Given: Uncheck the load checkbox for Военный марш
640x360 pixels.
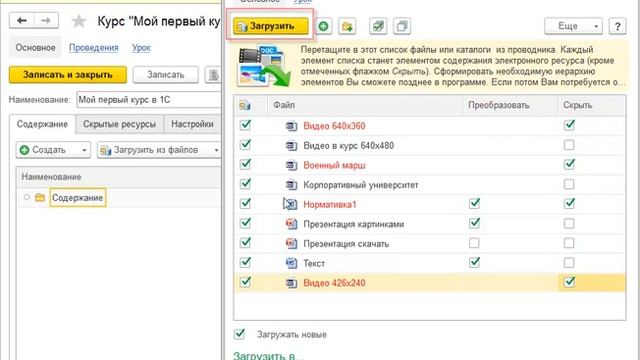Looking at the screenshot, I should 245,164.
